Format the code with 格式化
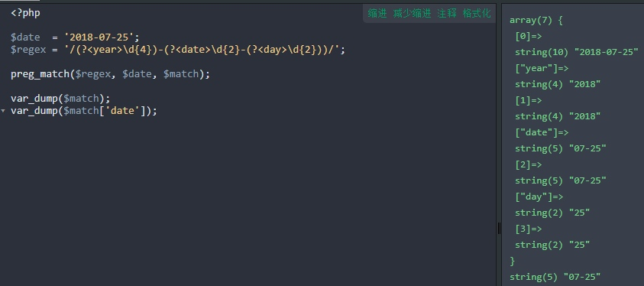 477,14
